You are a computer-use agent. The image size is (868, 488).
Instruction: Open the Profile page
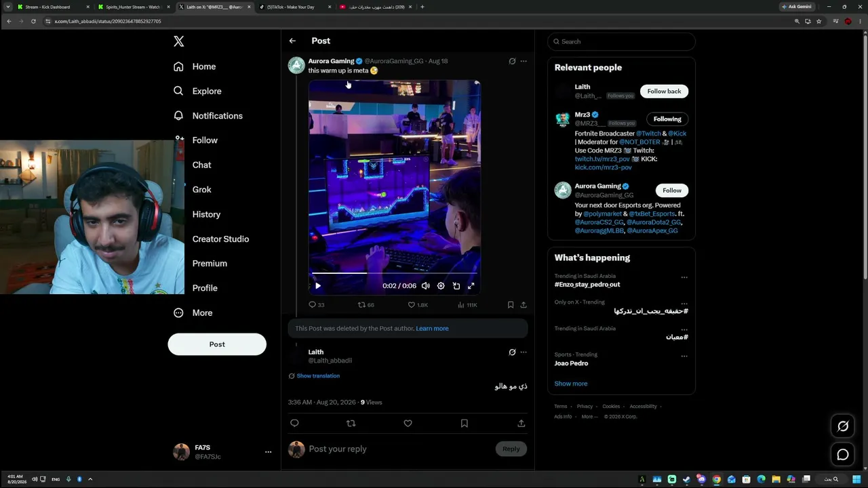coord(205,288)
